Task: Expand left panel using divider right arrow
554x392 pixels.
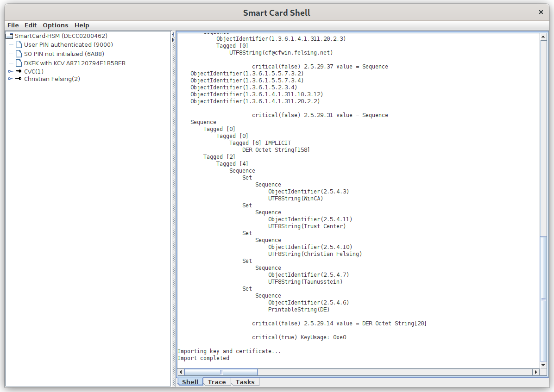Action: [x=173, y=40]
